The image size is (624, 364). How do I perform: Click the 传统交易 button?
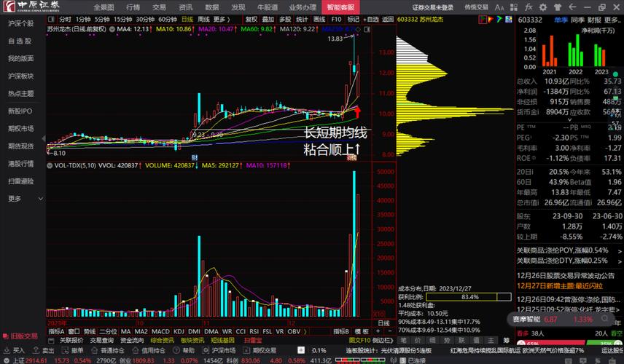(476, 7)
